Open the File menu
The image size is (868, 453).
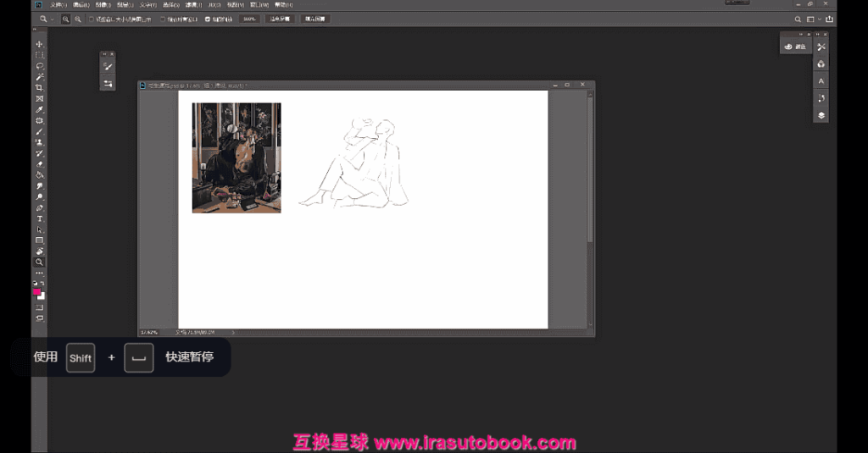[58, 5]
